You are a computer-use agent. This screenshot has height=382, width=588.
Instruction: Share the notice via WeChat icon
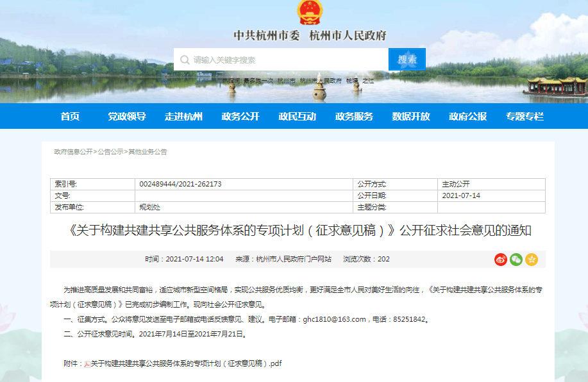click(516, 260)
